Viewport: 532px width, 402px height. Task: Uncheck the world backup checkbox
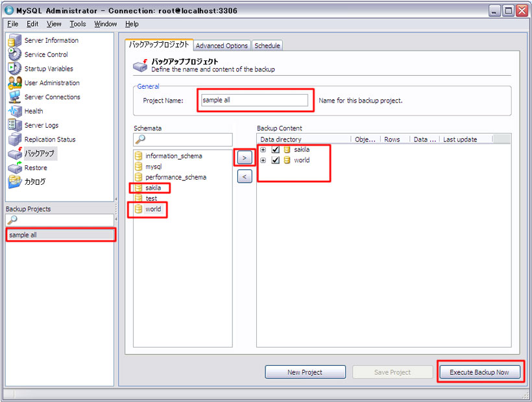(x=276, y=160)
